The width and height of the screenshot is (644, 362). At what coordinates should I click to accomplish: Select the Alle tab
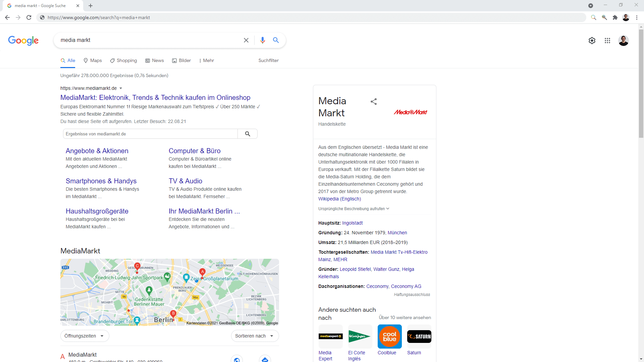[68, 61]
